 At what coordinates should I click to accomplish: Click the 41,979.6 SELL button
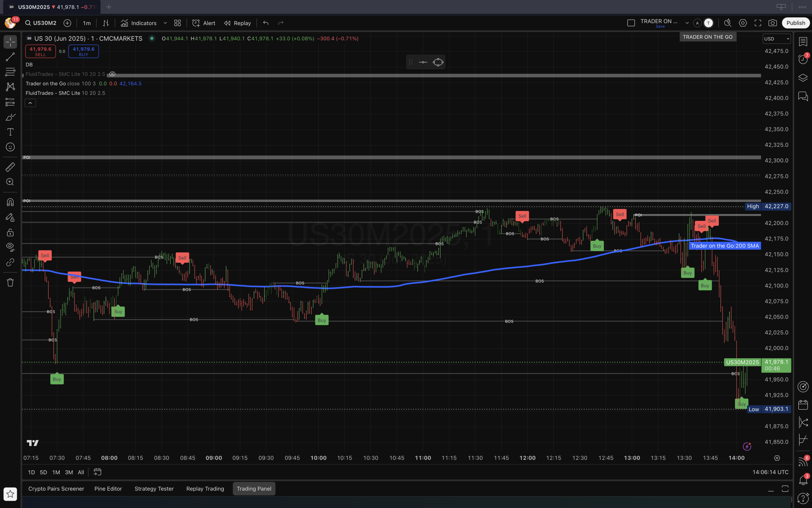40,51
